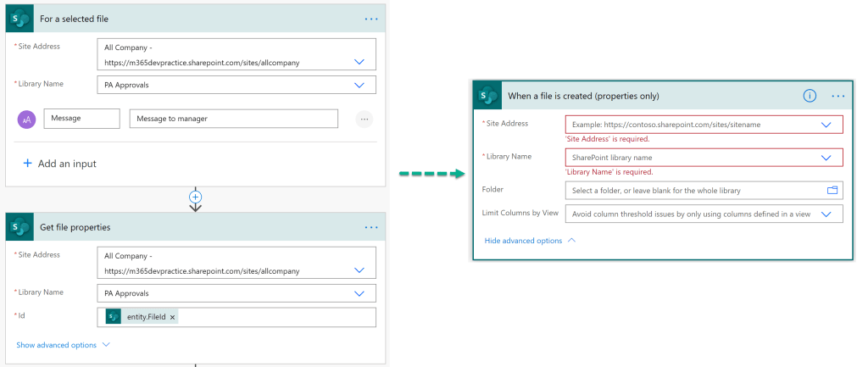Open ellipsis menu on 'Get file properties'

[371, 227]
